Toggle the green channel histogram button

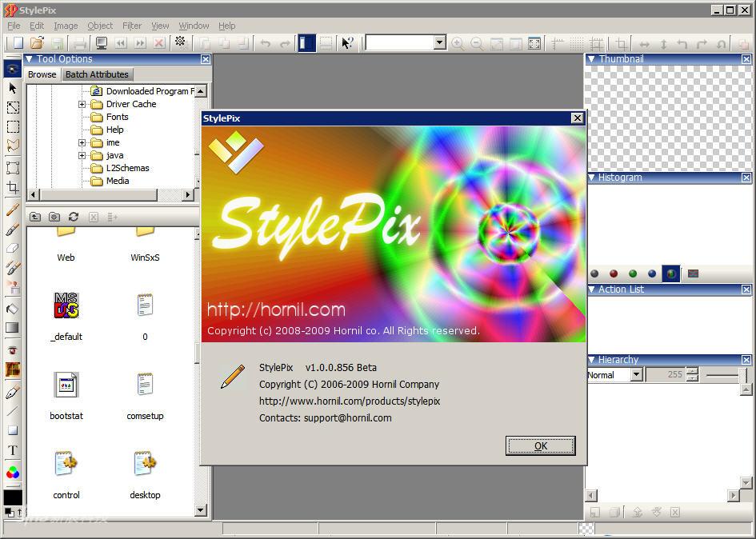coord(633,273)
